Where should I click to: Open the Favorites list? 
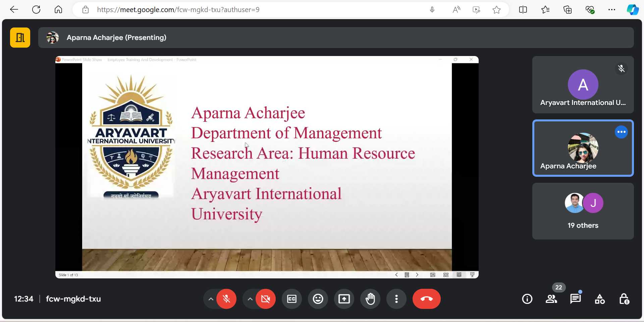click(545, 10)
